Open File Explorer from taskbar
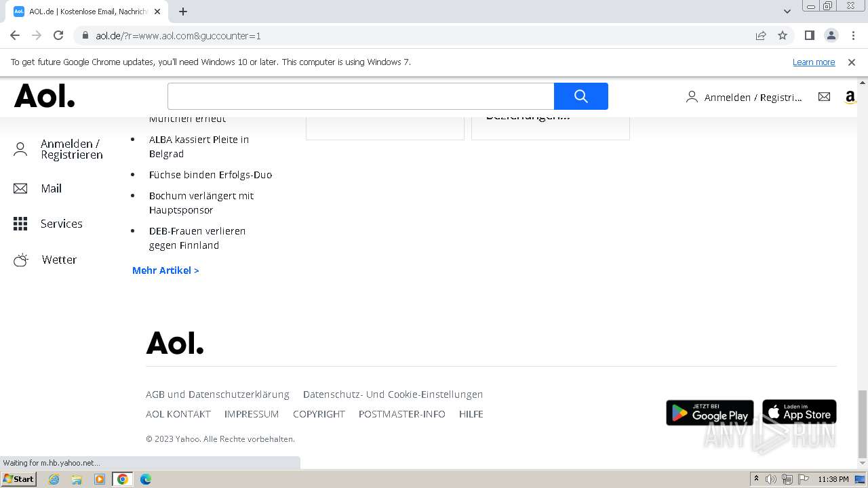Screen dimensions: 868x488 (77, 479)
